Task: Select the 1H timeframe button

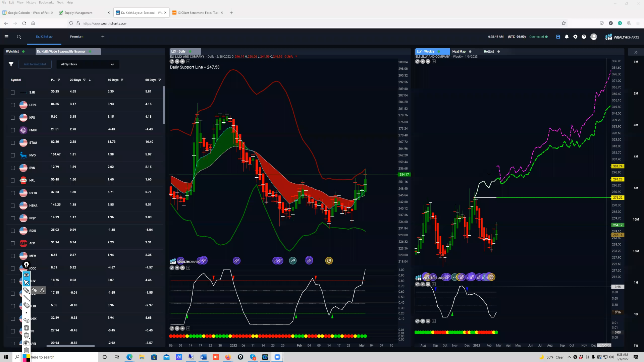Action: click(x=636, y=283)
